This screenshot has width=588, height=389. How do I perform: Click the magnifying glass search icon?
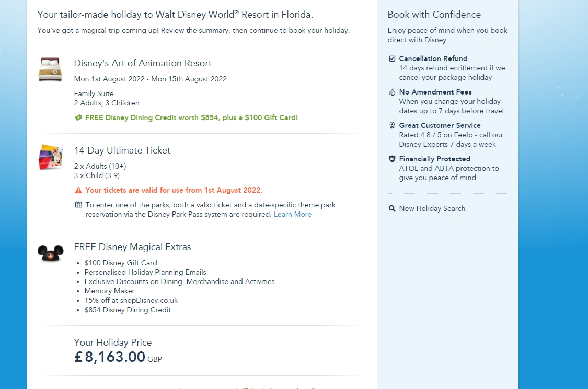click(392, 208)
